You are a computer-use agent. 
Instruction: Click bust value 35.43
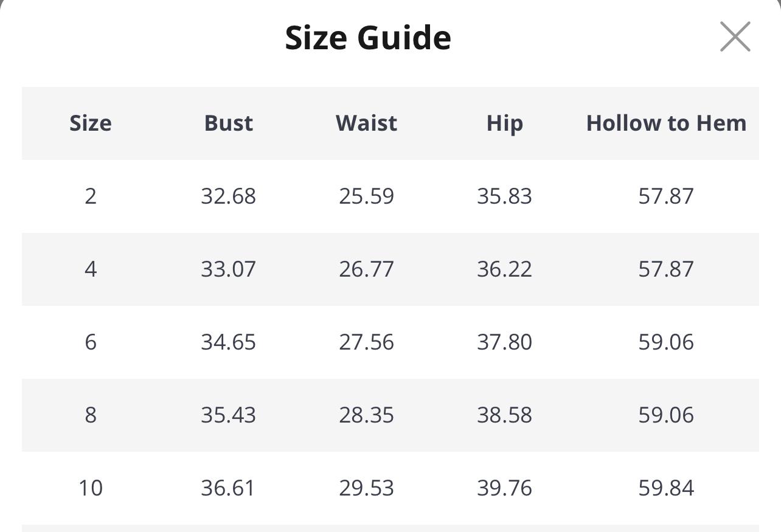(228, 415)
